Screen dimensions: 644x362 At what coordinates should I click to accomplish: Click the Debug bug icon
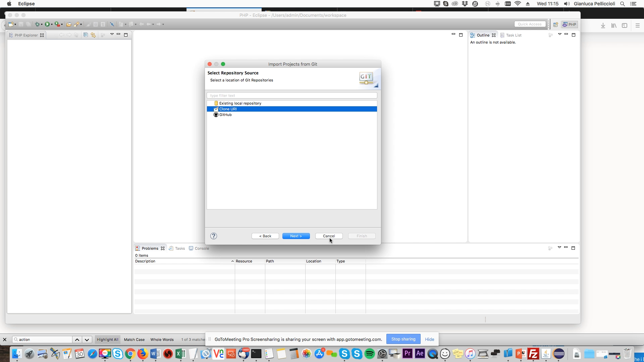pos(37,24)
